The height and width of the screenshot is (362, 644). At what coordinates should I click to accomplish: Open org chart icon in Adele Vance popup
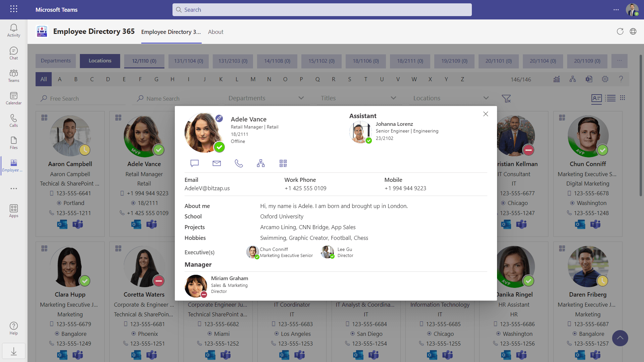(x=261, y=163)
